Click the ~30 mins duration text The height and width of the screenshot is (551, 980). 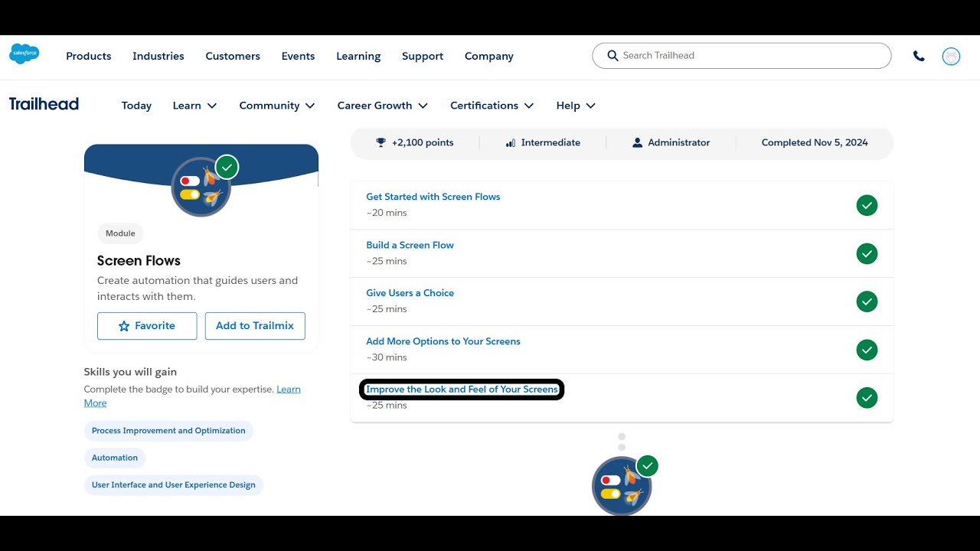coord(387,357)
